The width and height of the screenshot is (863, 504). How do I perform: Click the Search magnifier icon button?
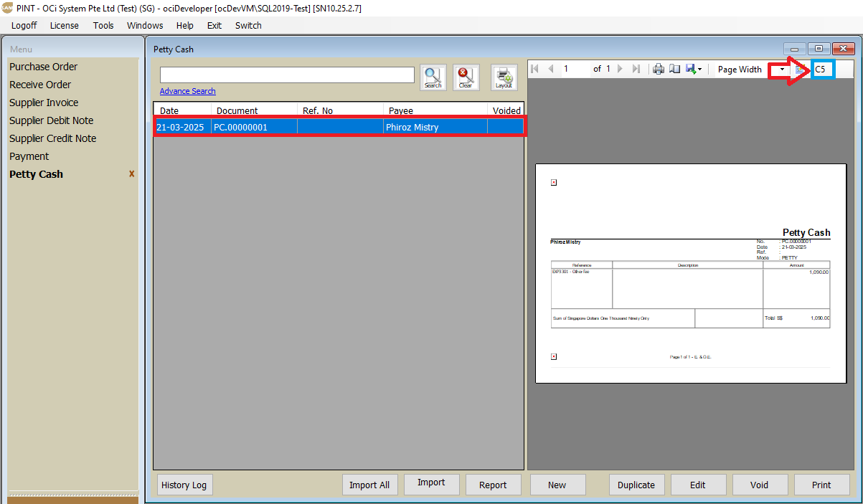tap(433, 77)
